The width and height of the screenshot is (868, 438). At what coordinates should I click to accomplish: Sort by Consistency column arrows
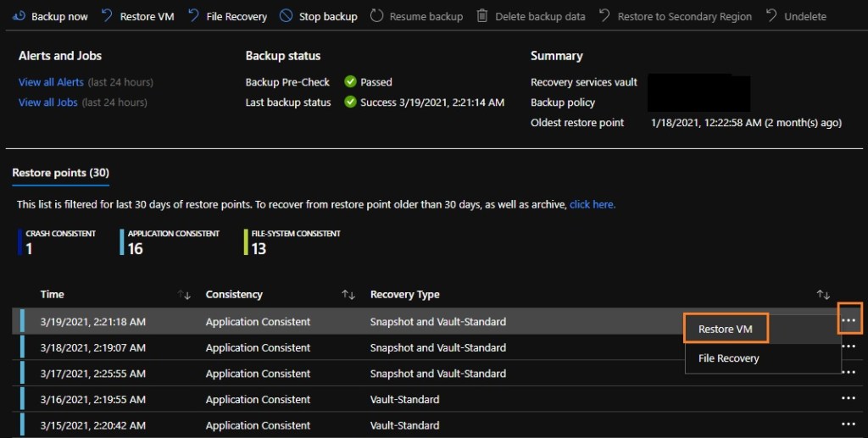coord(348,295)
